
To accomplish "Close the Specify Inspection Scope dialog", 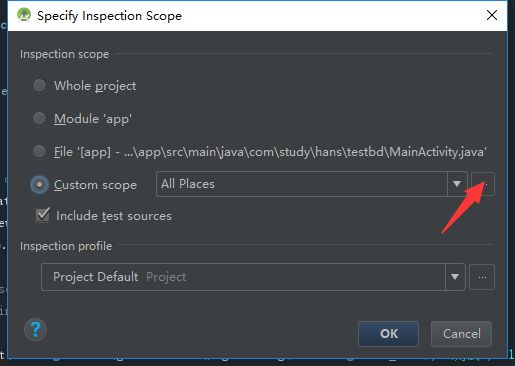I will [492, 15].
